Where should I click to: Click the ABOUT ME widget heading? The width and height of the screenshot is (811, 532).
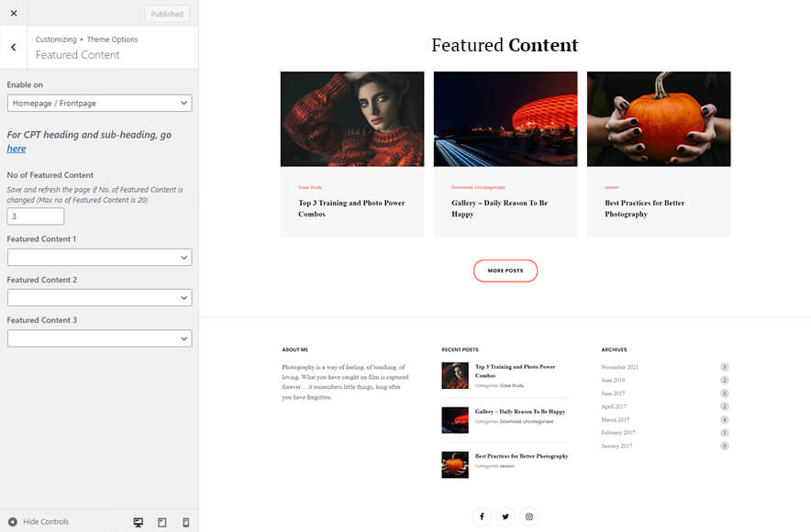click(294, 350)
